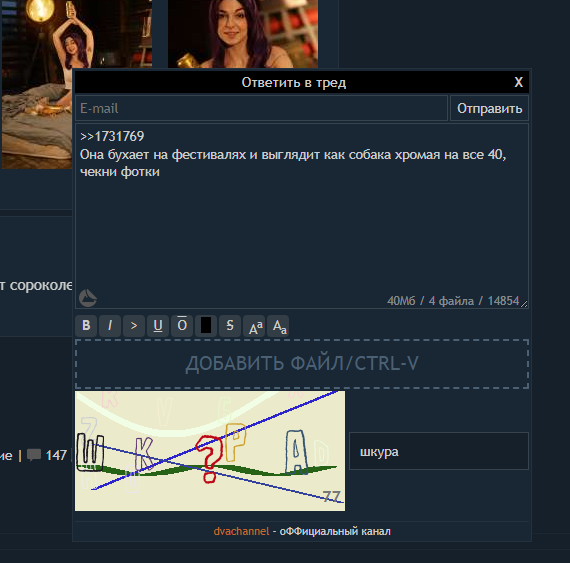Open the sailboat icon in message box
Screen dimensions: 570x563
(88, 298)
